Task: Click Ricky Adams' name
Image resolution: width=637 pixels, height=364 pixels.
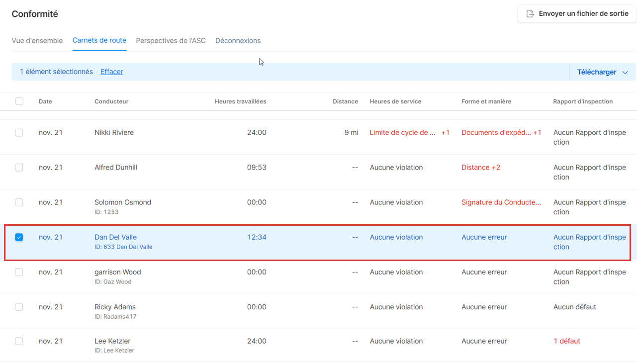Action: pyautogui.click(x=115, y=307)
